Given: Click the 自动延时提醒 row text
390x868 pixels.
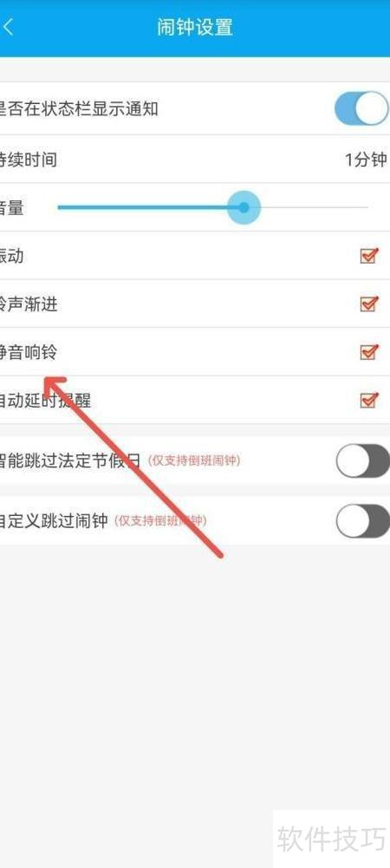Looking at the screenshot, I should click(45, 401).
